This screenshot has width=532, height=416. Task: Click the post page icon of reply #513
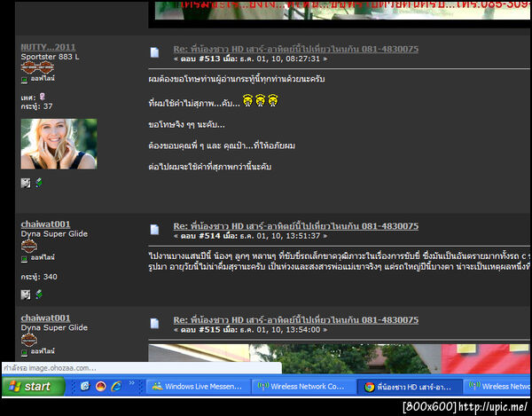(x=154, y=52)
